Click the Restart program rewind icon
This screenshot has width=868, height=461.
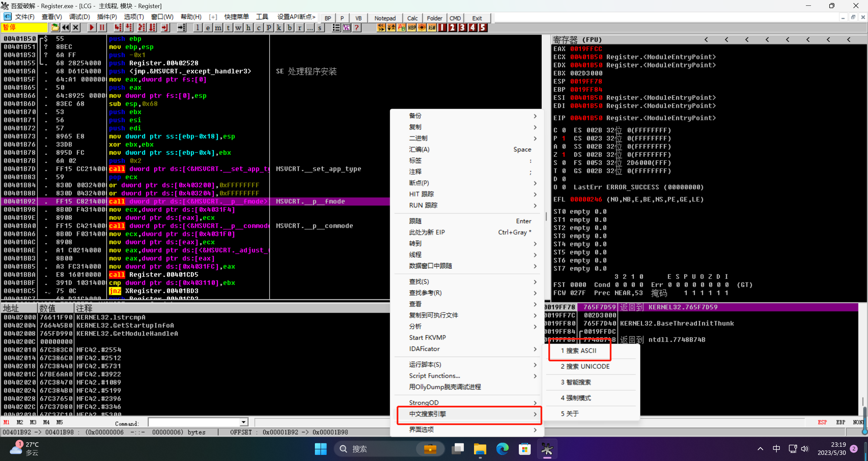click(65, 28)
